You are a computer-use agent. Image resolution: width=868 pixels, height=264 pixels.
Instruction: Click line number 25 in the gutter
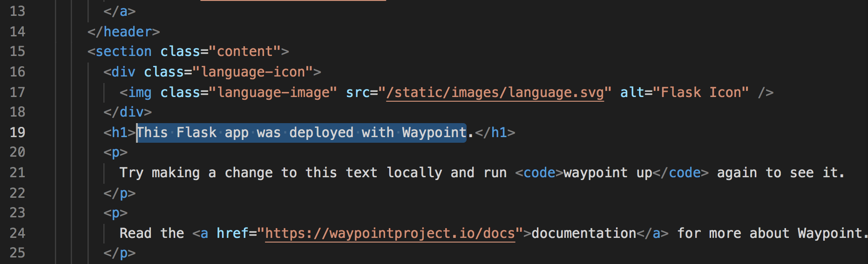click(x=17, y=253)
